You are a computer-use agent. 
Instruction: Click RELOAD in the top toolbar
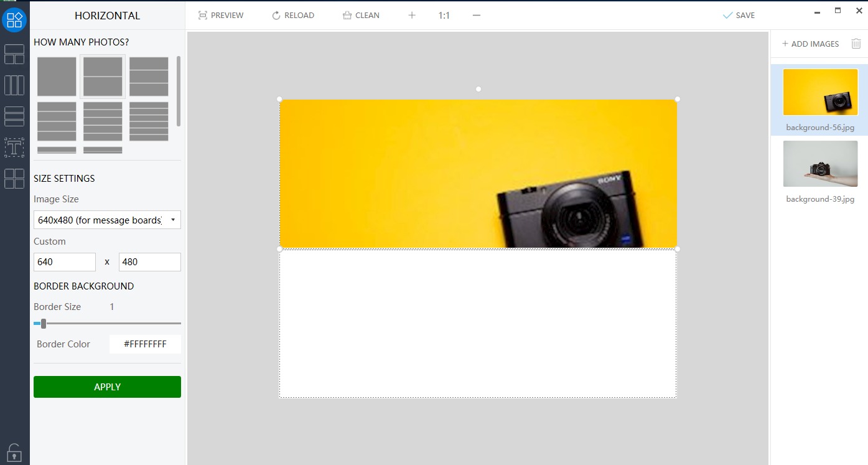[x=293, y=15]
